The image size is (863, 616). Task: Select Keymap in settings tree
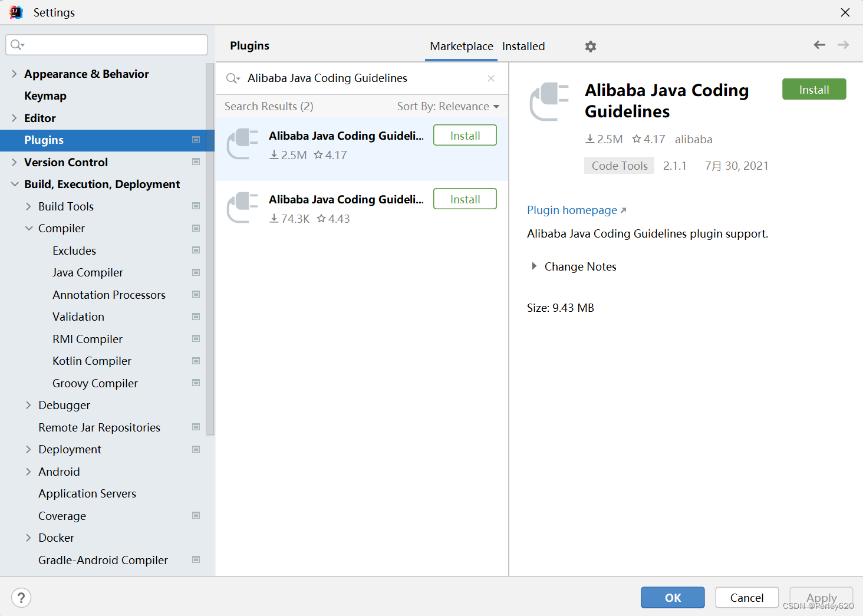(x=45, y=95)
